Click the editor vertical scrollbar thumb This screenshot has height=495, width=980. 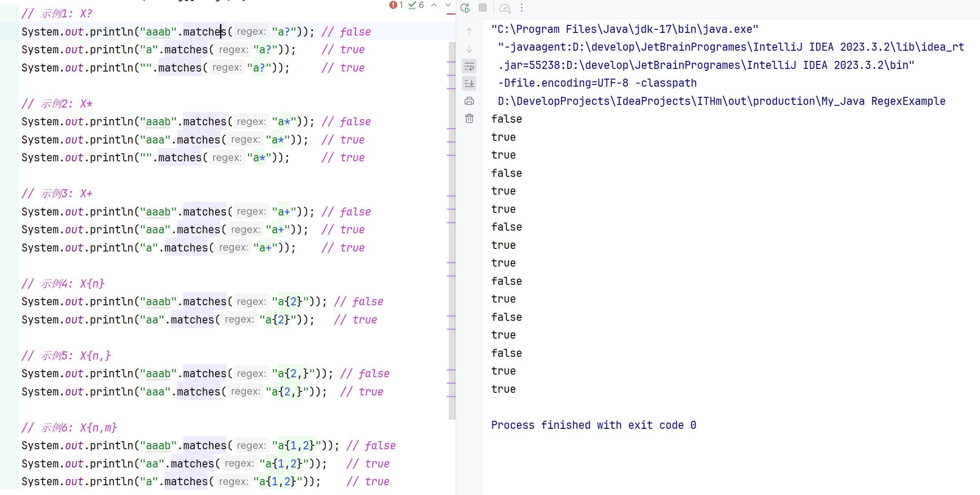[x=452, y=230]
